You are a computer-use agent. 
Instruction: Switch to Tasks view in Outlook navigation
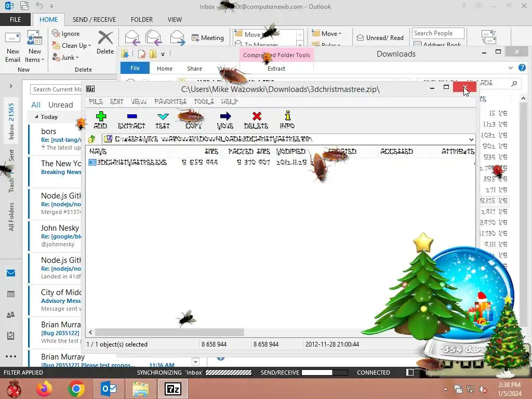11,336
